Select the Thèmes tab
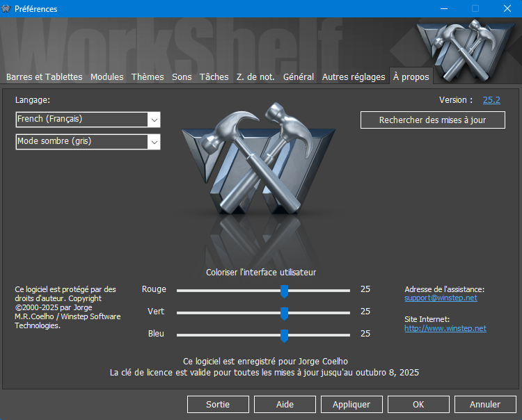 pos(148,77)
